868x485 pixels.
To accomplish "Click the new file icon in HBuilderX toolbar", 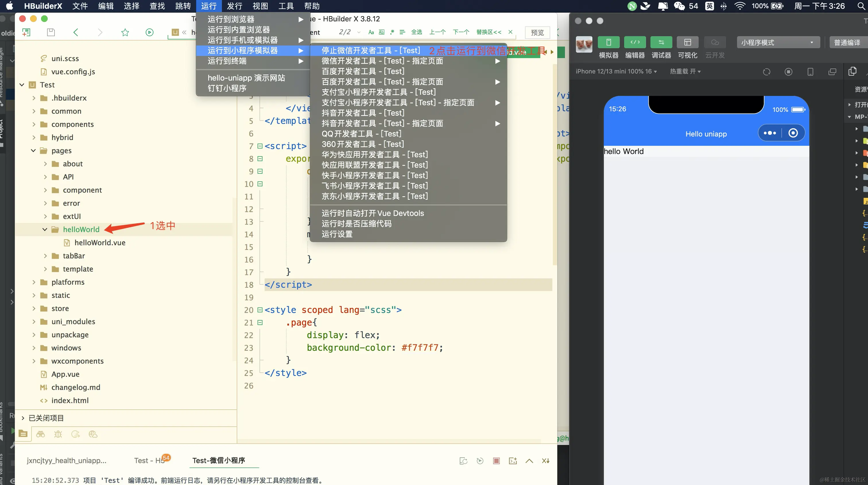I will 26,32.
